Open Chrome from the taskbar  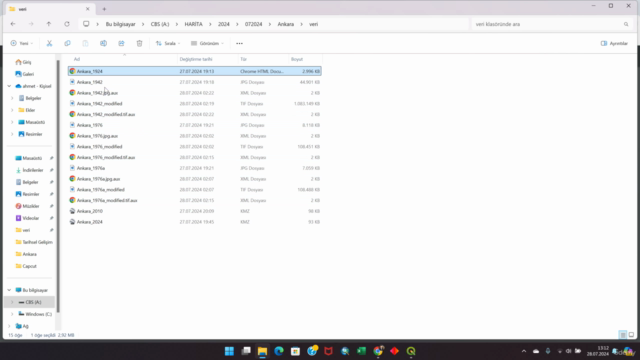378,351
